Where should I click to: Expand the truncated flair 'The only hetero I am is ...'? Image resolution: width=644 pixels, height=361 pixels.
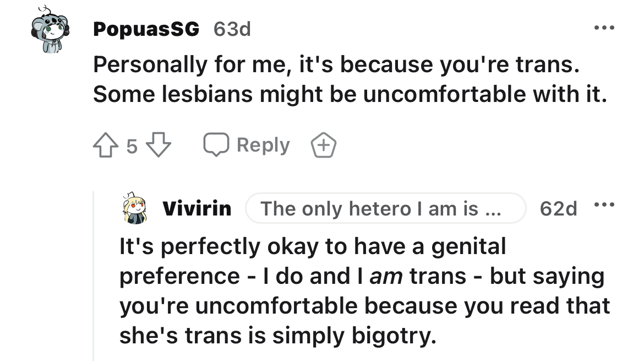pos(386,208)
